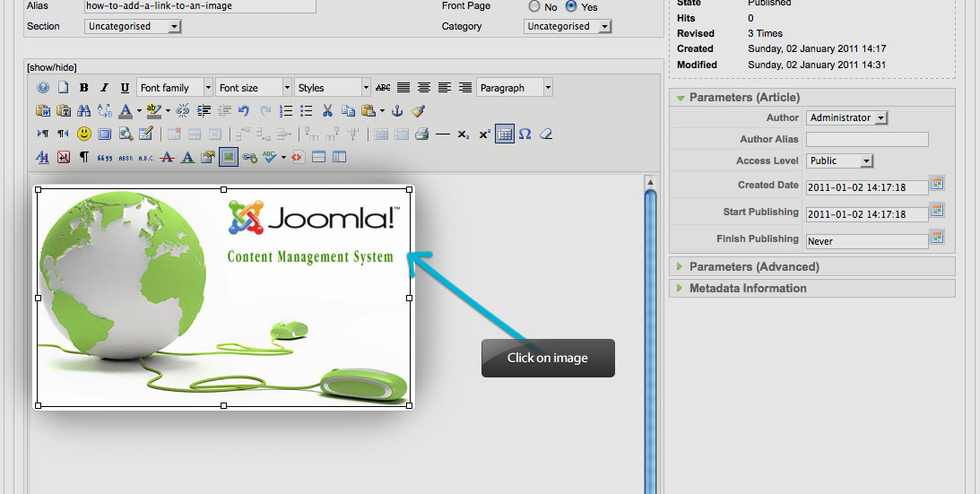The height and width of the screenshot is (494, 980).
Task: Open the Created Date calendar picker
Action: (x=937, y=183)
